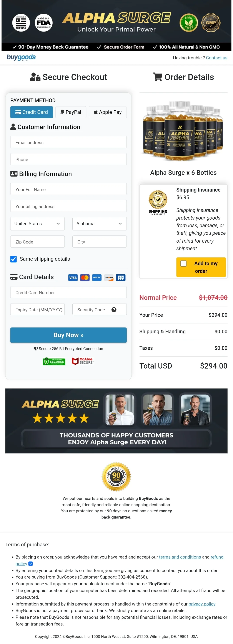Open the Alabama state dropdown
Screen dimensions: 233x644
[x=99, y=224]
